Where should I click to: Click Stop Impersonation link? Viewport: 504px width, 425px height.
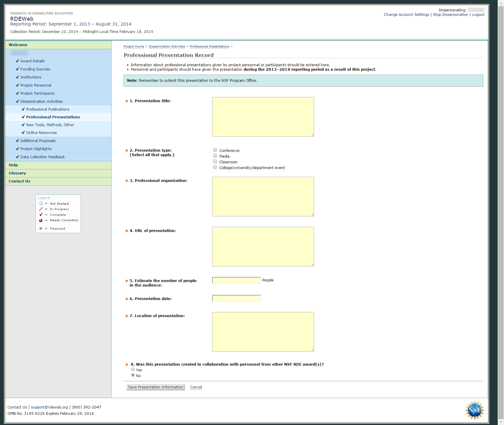coord(450,15)
